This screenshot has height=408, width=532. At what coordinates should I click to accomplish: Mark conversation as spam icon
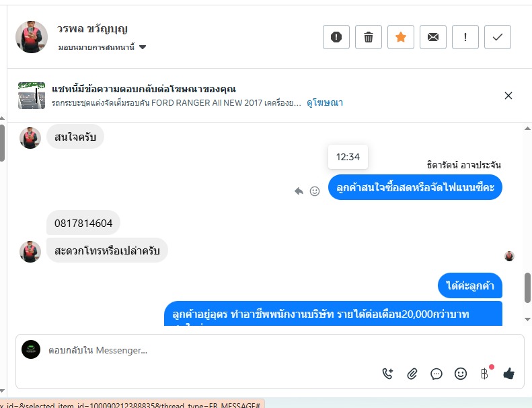point(336,37)
